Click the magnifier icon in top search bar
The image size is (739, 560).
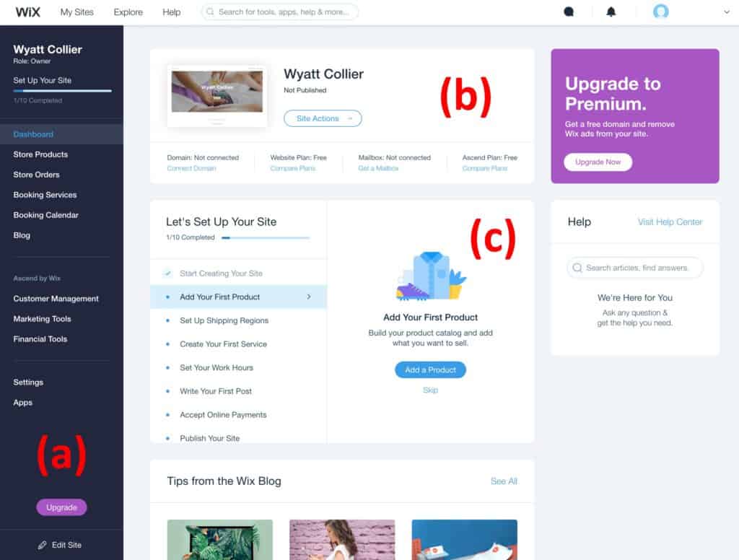[x=210, y=12]
